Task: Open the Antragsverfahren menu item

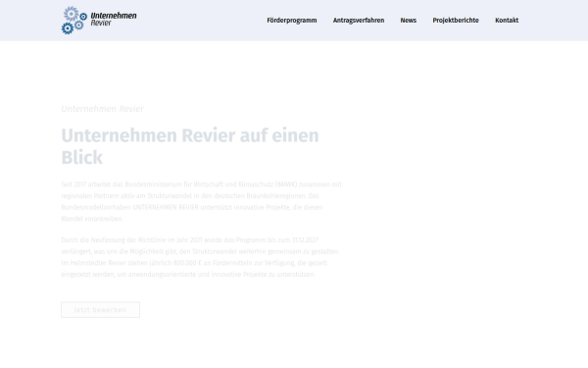Action: click(x=359, y=21)
